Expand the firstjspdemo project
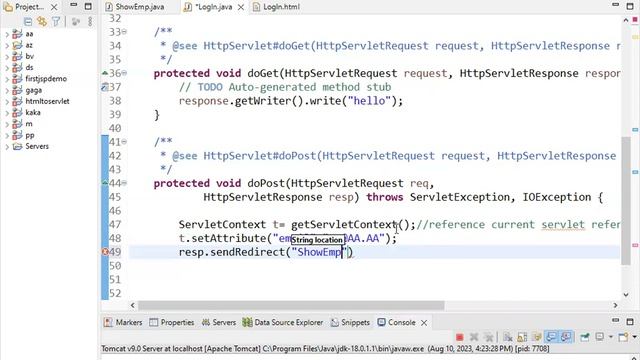This screenshot has width=640, height=360. click(7, 79)
